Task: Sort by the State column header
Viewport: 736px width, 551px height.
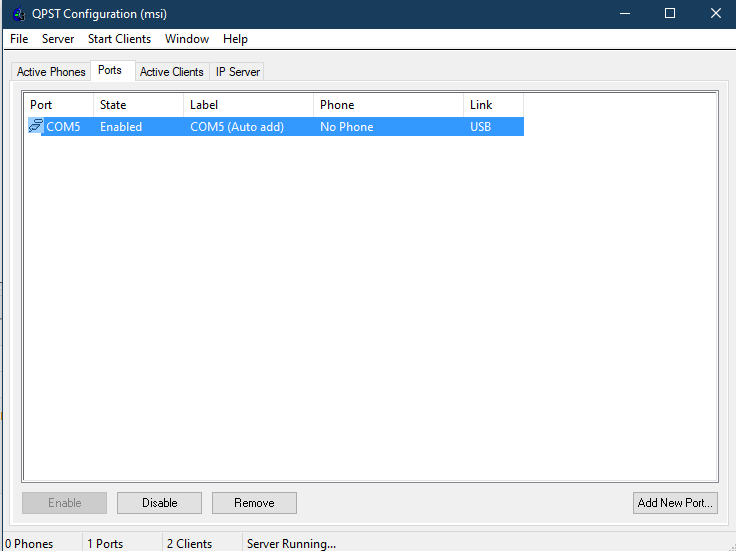Action: [138, 105]
